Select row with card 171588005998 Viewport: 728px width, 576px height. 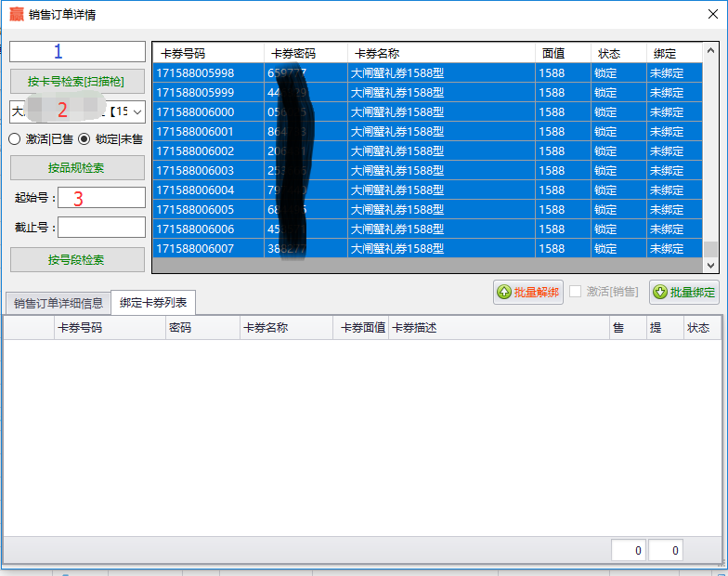[427, 72]
